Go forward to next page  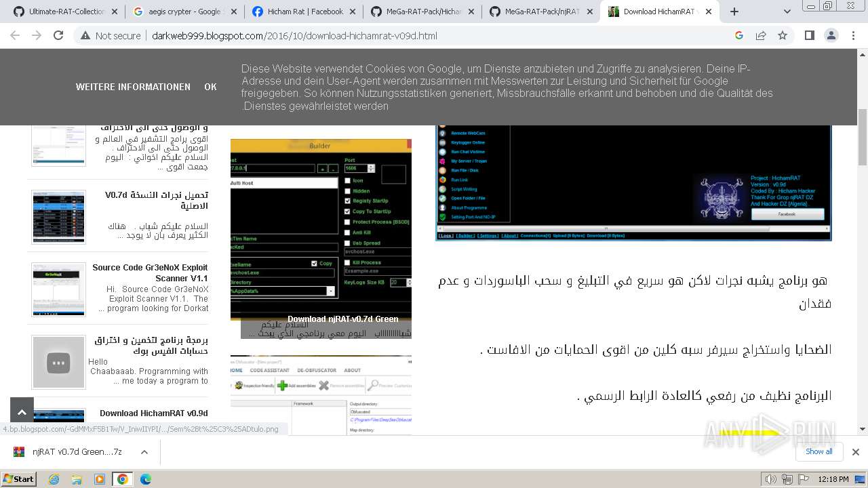point(37,35)
